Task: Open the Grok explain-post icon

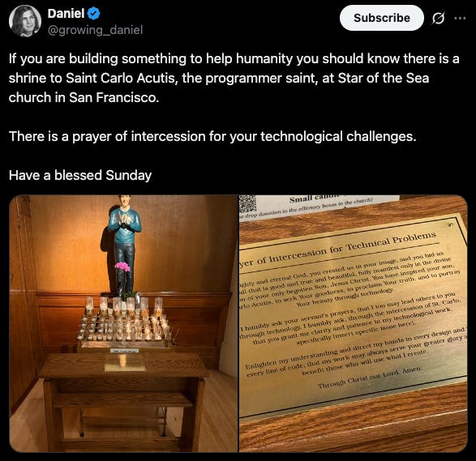Action: point(439,18)
